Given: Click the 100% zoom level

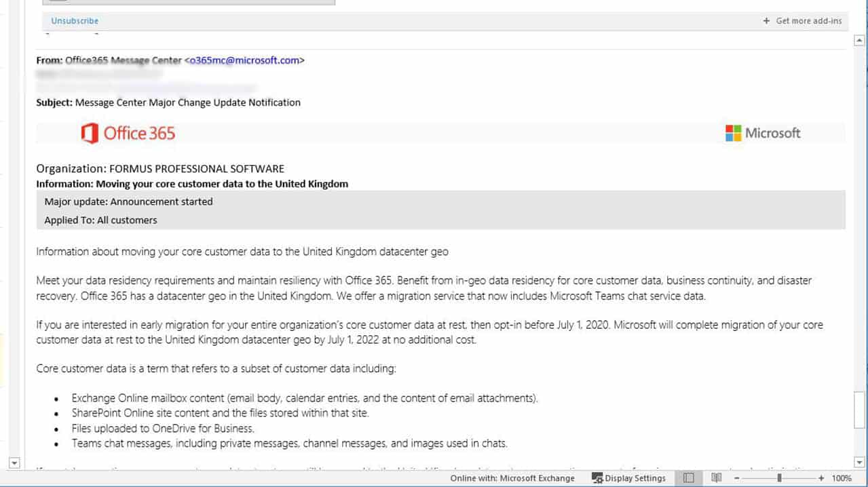Looking at the screenshot, I should pos(842,478).
